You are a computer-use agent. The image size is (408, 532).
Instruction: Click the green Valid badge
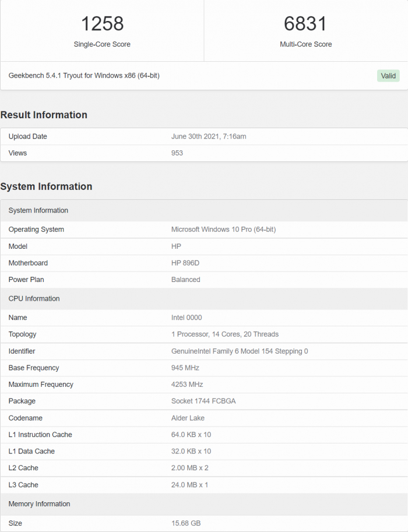pos(388,76)
